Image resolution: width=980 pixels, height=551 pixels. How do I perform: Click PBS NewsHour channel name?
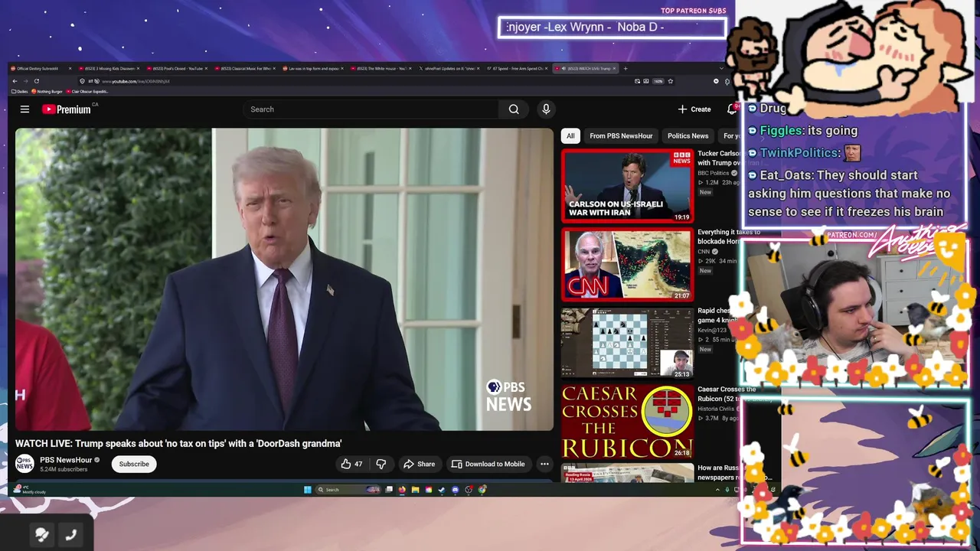click(x=66, y=460)
